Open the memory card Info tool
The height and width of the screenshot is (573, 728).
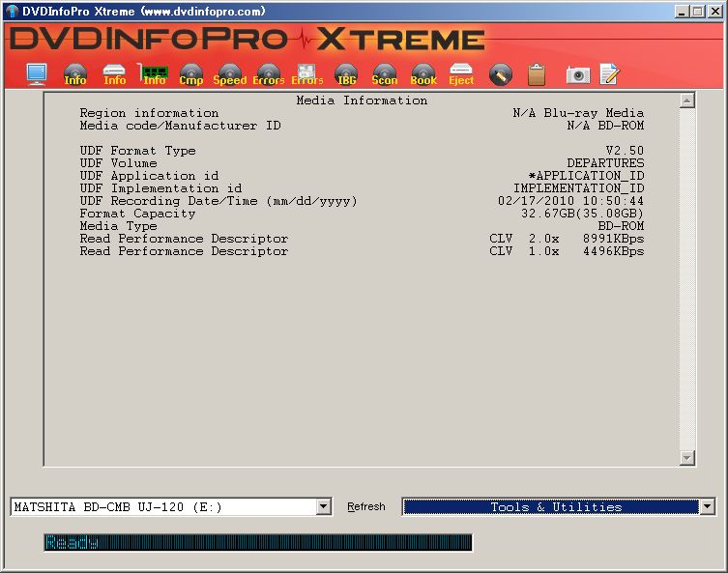point(154,74)
